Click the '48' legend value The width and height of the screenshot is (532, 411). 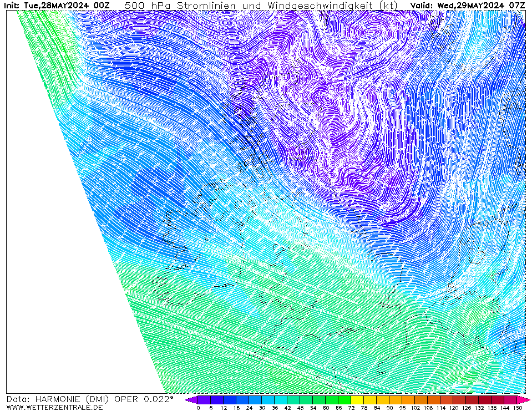(x=300, y=408)
